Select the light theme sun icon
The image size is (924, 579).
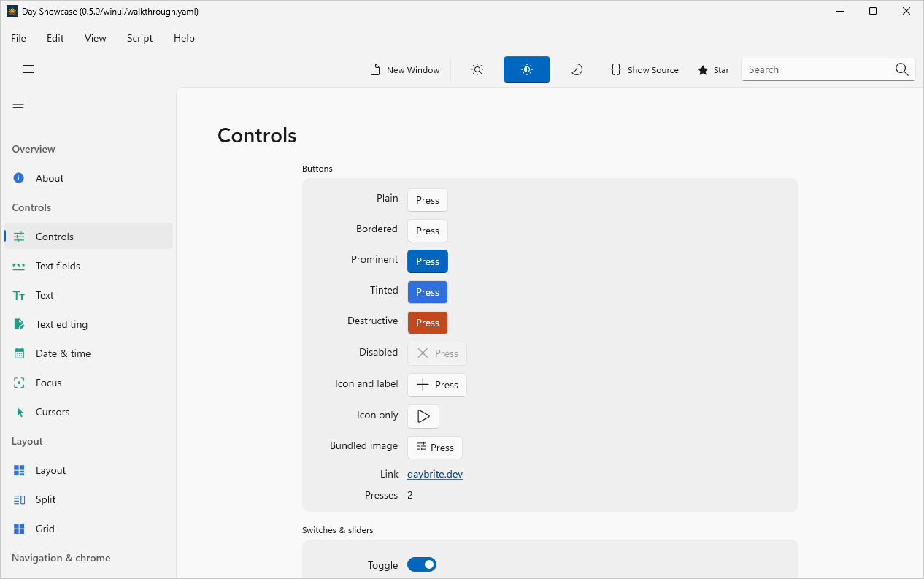tap(477, 69)
